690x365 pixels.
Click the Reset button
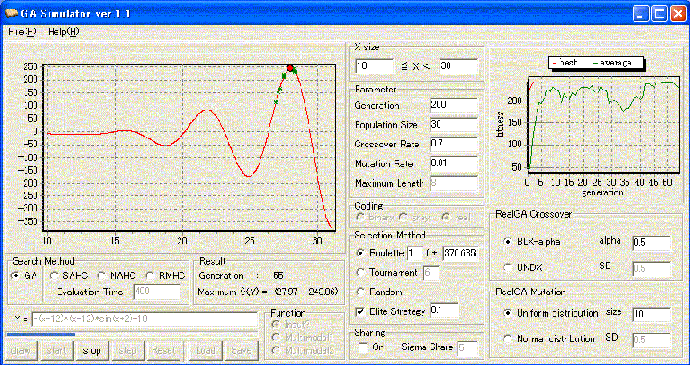click(163, 351)
